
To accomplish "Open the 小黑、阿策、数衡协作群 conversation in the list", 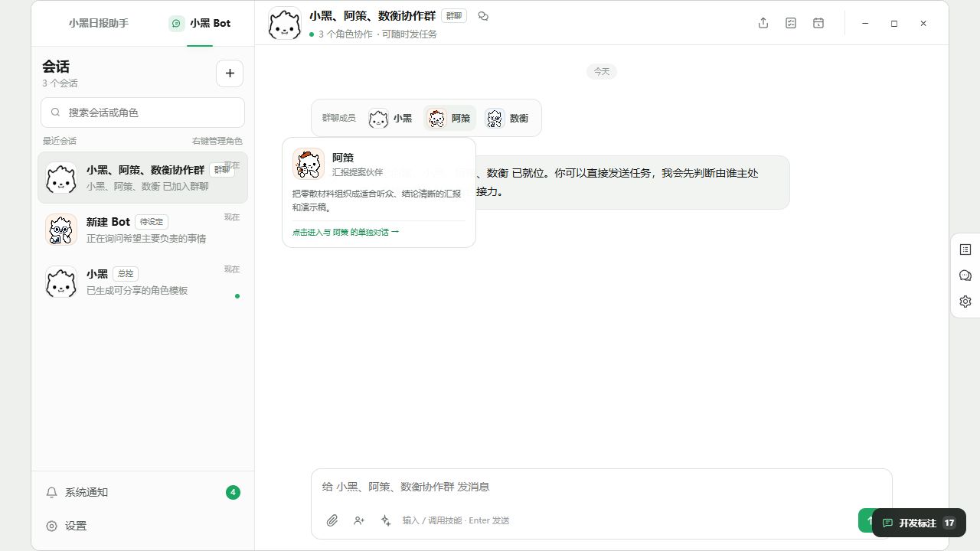I will (142, 178).
